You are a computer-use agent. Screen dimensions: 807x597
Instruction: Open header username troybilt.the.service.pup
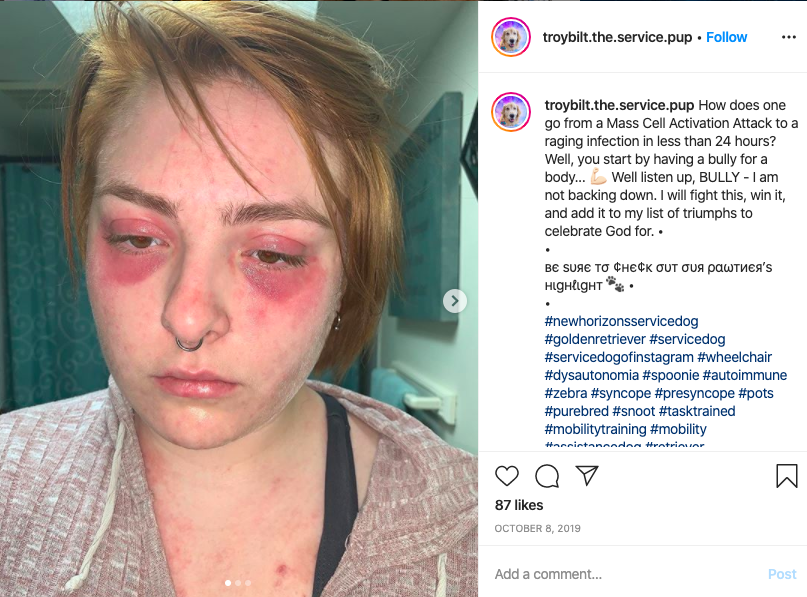coord(617,37)
